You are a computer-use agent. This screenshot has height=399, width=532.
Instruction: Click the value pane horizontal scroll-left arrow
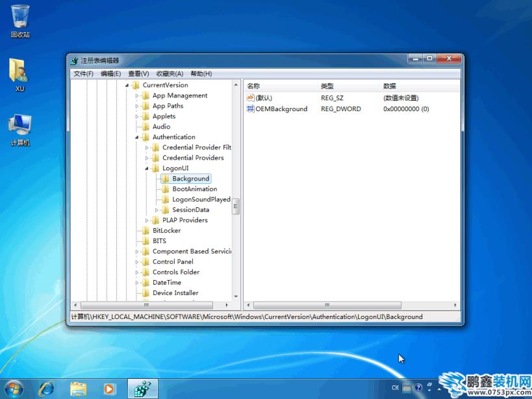pyautogui.click(x=248, y=305)
